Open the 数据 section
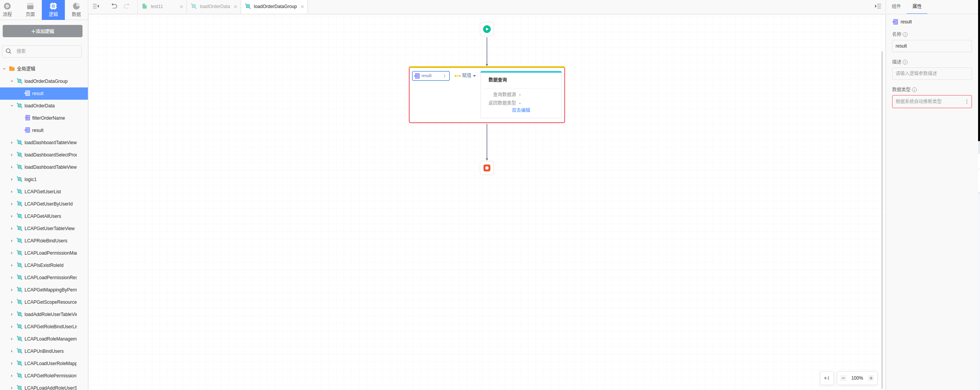Viewport: 980px width, 390px height. tap(76, 10)
